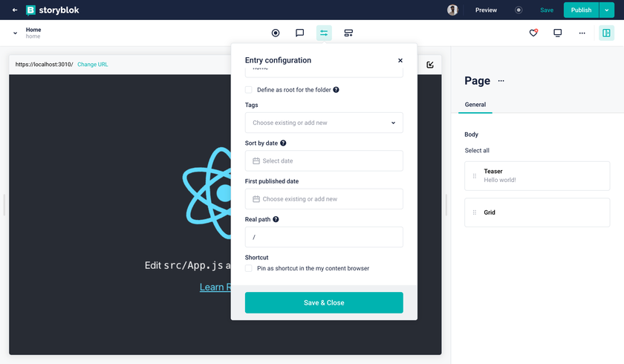Image resolution: width=624 pixels, height=364 pixels.
Task: Grab the Teaser block drag handle
Action: [x=475, y=176]
